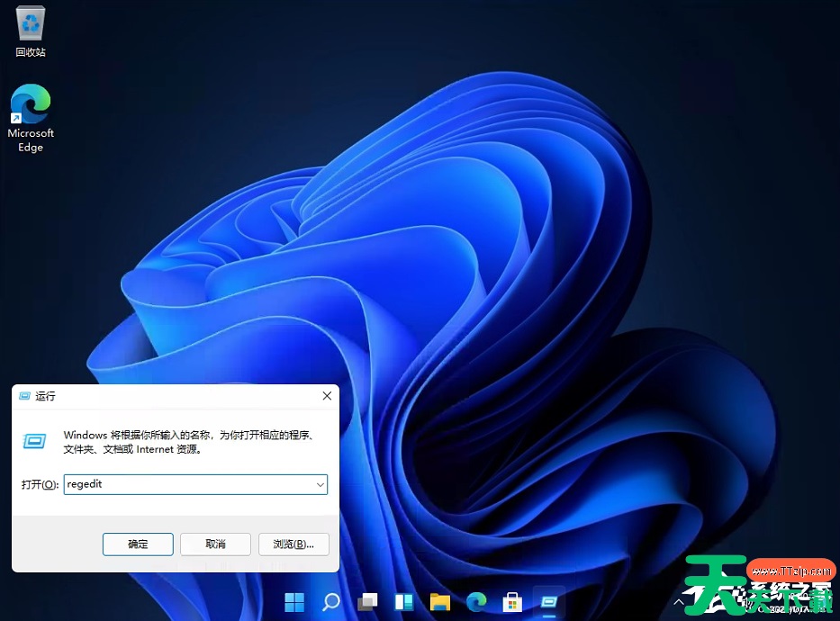
Task: Open Microsoft Store from the taskbar
Action: pos(512,601)
